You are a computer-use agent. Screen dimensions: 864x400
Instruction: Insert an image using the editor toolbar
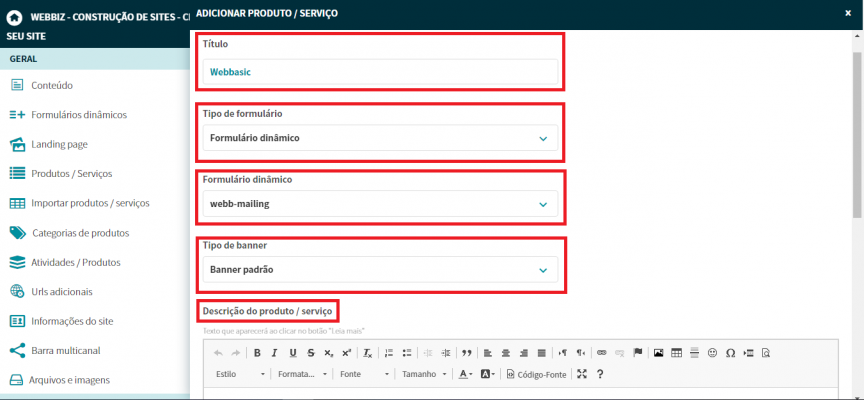pyautogui.click(x=658, y=353)
